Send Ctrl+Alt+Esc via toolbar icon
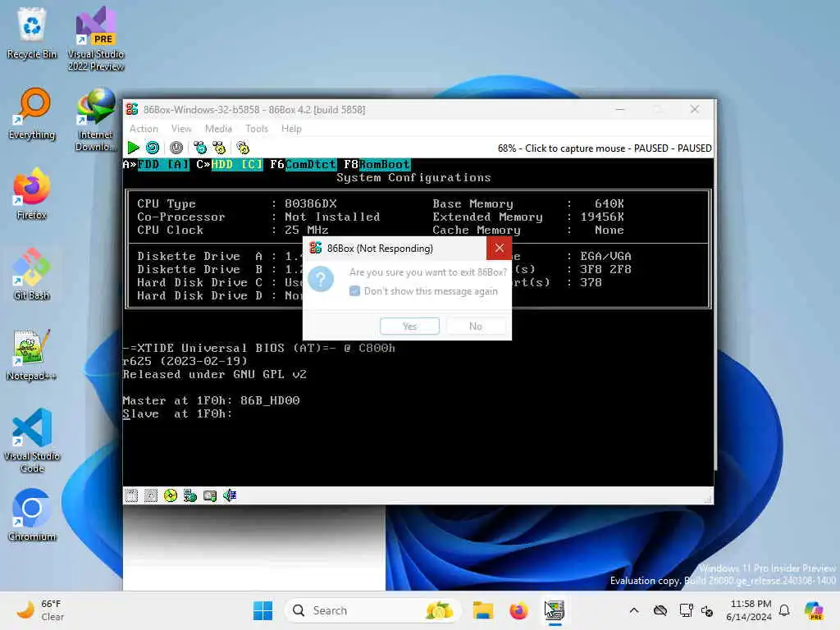 [219, 148]
